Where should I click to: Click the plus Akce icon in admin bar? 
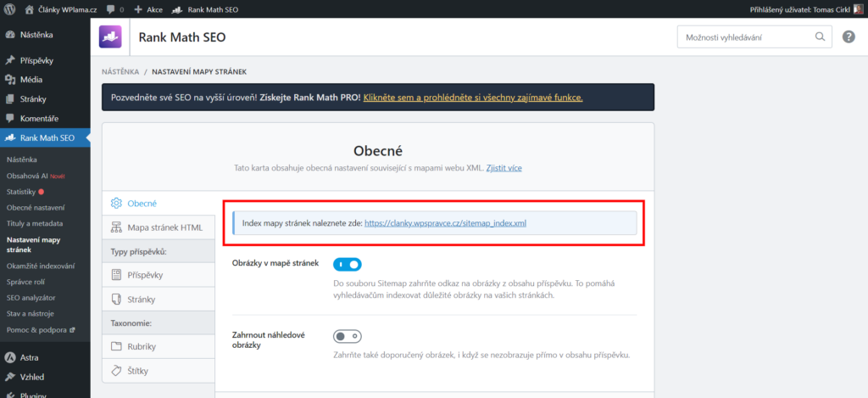point(138,9)
